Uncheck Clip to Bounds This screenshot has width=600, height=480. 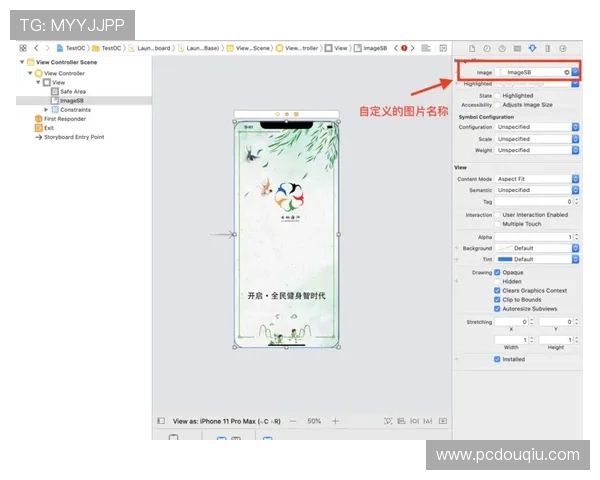(497, 300)
